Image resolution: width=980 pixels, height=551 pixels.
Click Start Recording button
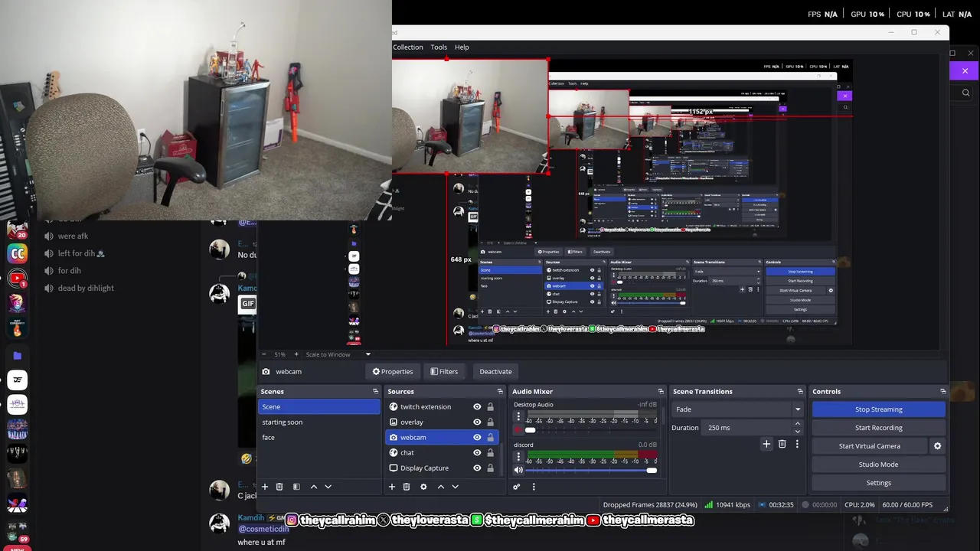879,428
